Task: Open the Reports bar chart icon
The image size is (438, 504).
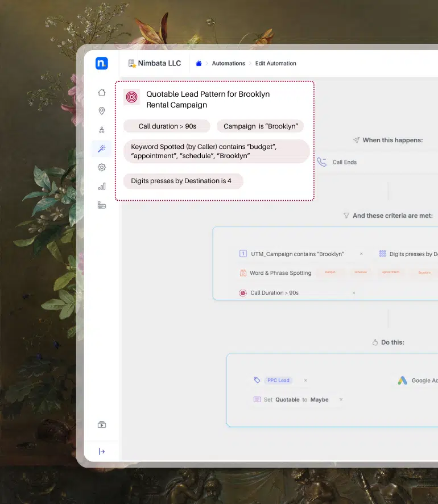Action: pyautogui.click(x=102, y=186)
